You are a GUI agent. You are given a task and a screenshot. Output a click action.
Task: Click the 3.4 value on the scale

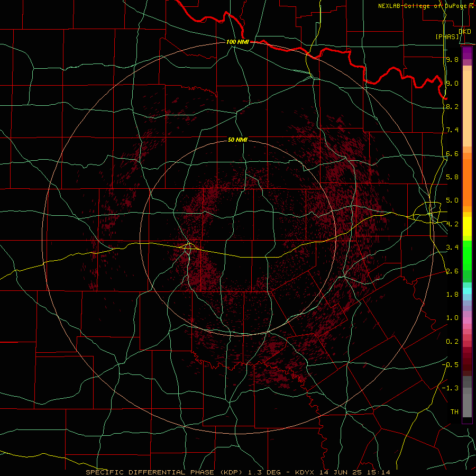click(x=452, y=248)
